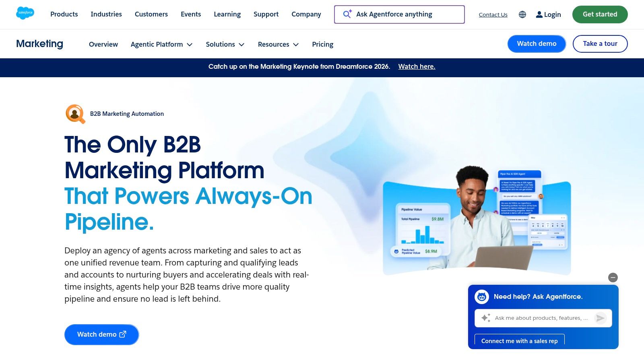This screenshot has height=362, width=644.
Task: Open the Events menu
Action: click(191, 14)
